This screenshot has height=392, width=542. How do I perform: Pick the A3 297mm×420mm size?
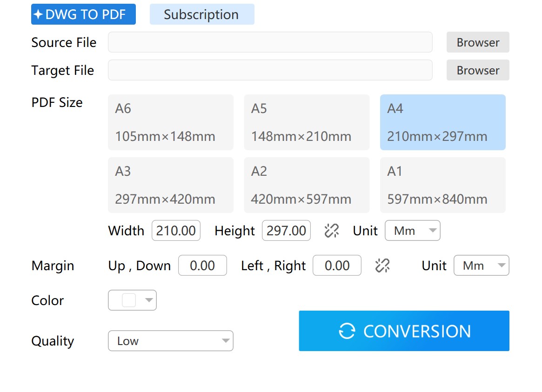[x=170, y=185]
